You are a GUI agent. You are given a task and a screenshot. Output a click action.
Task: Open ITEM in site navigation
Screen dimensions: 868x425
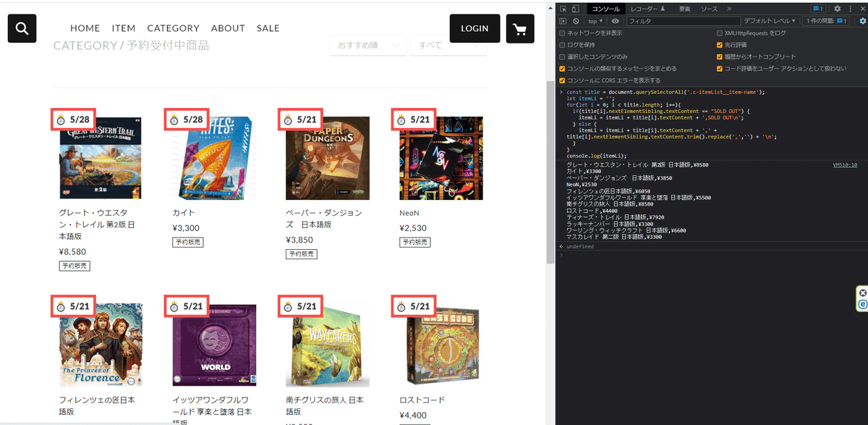coord(124,28)
